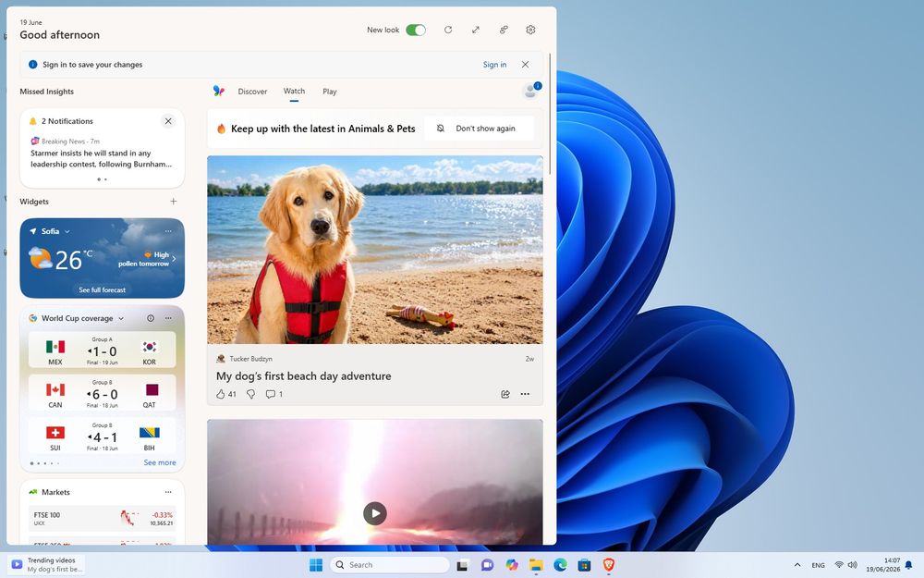Add a widget with the plus icon

[174, 201]
